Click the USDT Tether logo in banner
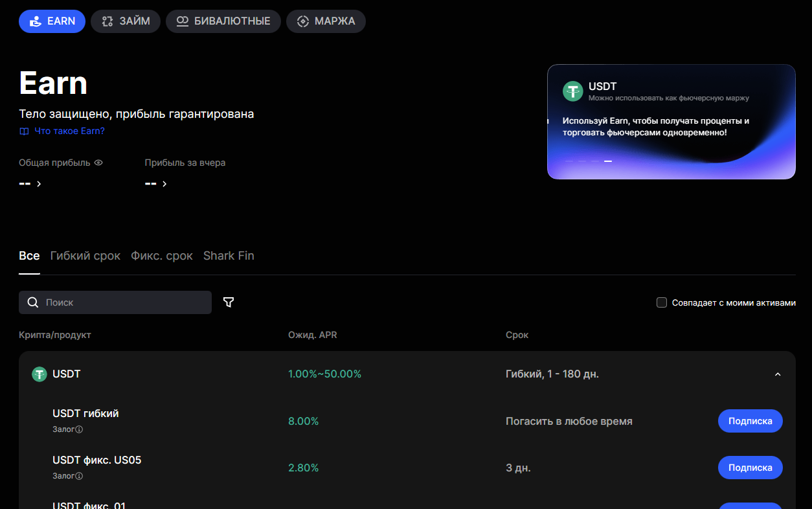Image resolution: width=812 pixels, height=509 pixels. pyautogui.click(x=573, y=91)
